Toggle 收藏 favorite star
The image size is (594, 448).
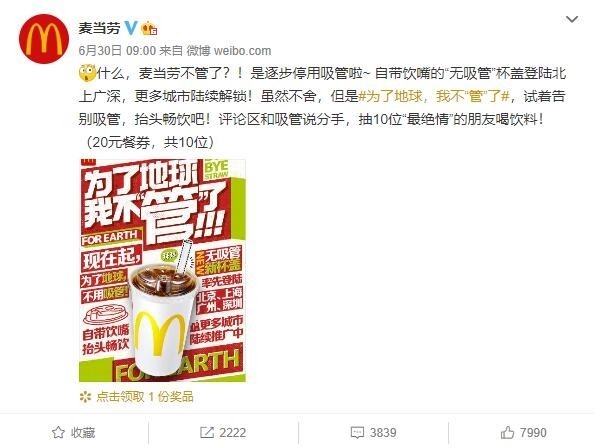[58, 432]
